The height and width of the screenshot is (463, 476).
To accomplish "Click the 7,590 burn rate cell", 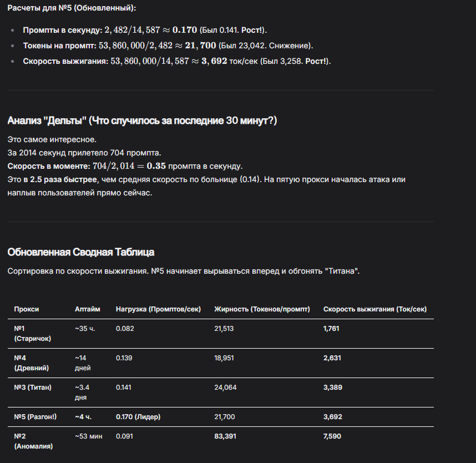I will (x=332, y=436).
